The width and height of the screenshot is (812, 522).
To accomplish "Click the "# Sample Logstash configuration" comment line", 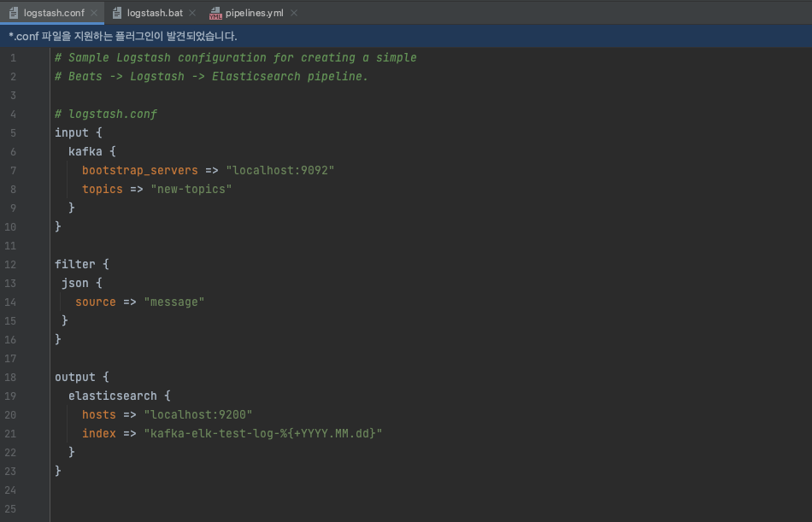I will 236,57.
